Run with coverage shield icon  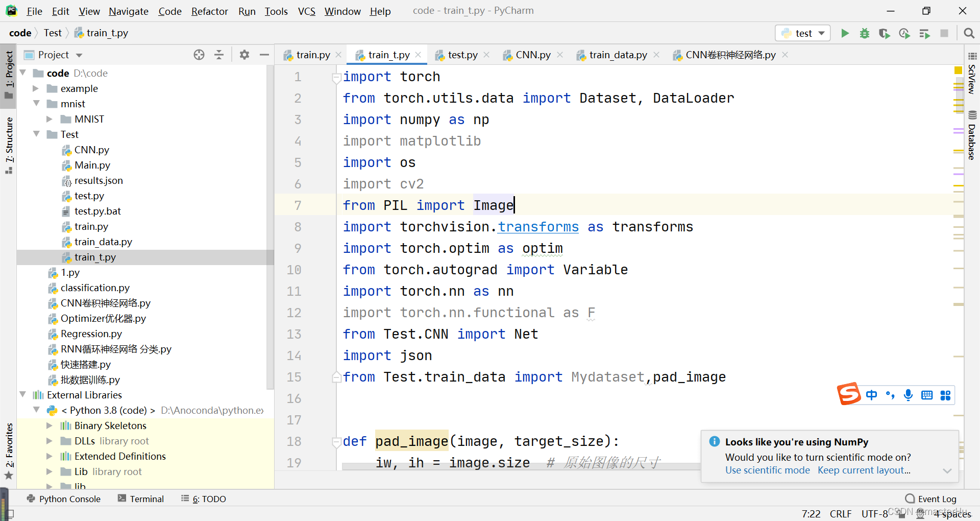click(885, 33)
